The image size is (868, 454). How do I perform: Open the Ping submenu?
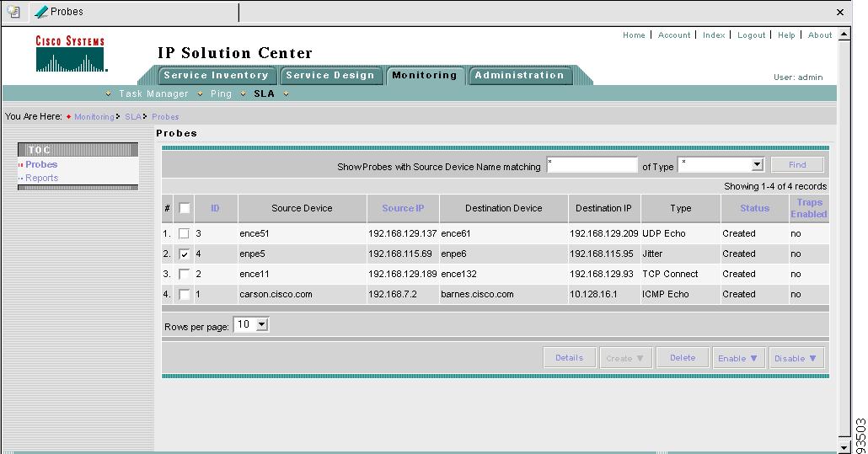[x=221, y=93]
